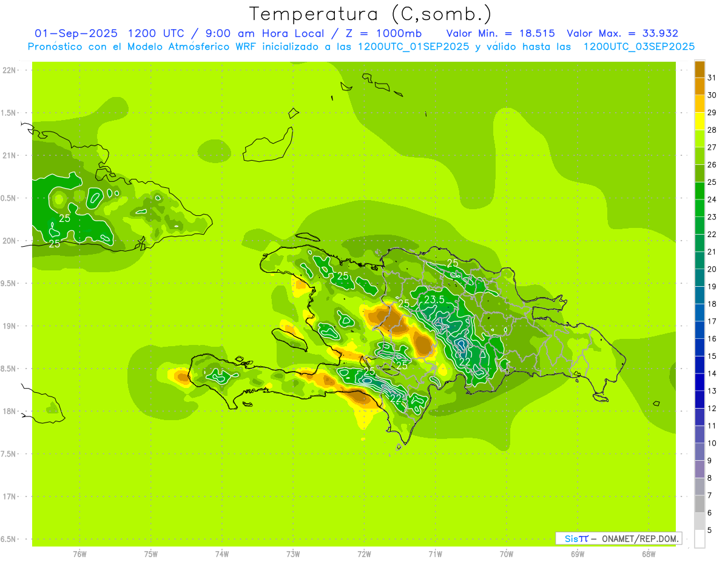
Task: Click the "20N" latitude axis label
Action: (x=10, y=241)
